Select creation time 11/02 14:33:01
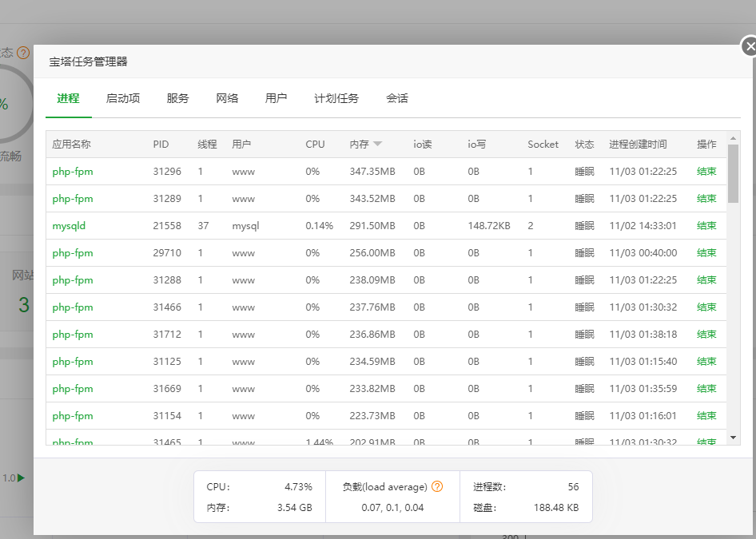This screenshot has height=539, width=756. tap(643, 225)
